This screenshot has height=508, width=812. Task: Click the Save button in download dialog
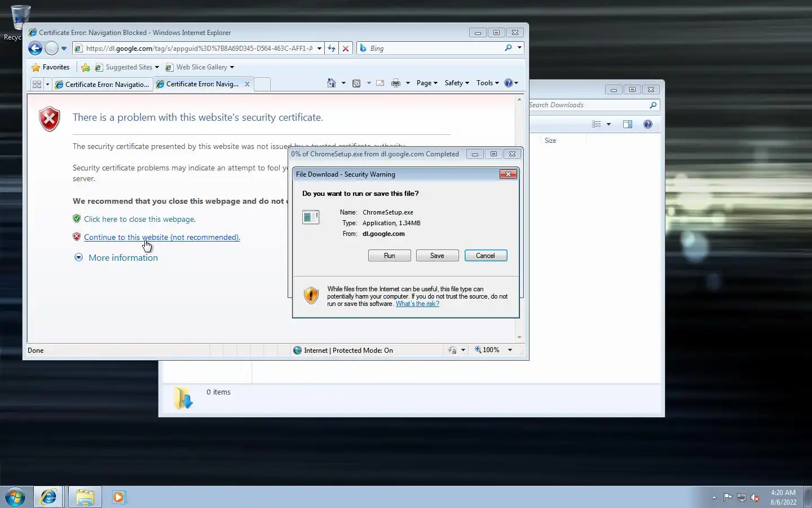click(438, 256)
